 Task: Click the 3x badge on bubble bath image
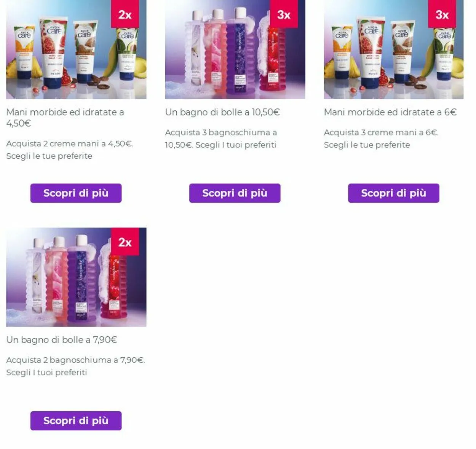(x=284, y=14)
